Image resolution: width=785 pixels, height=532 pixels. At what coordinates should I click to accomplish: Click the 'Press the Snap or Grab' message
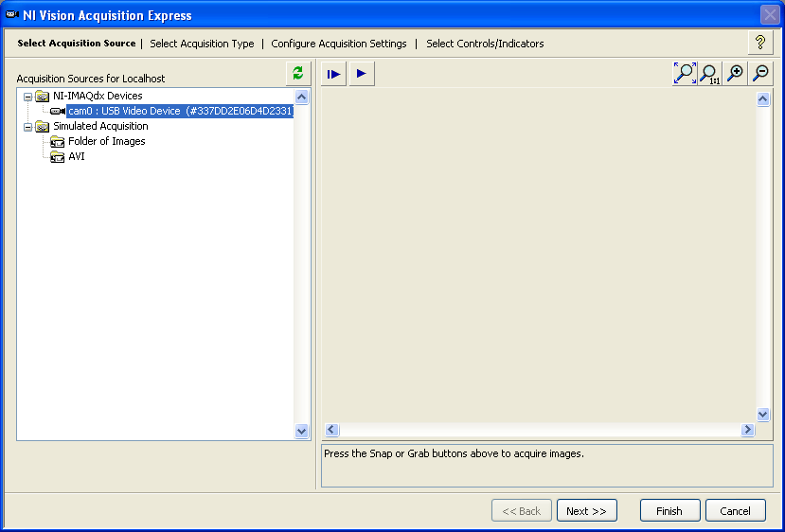(455, 454)
